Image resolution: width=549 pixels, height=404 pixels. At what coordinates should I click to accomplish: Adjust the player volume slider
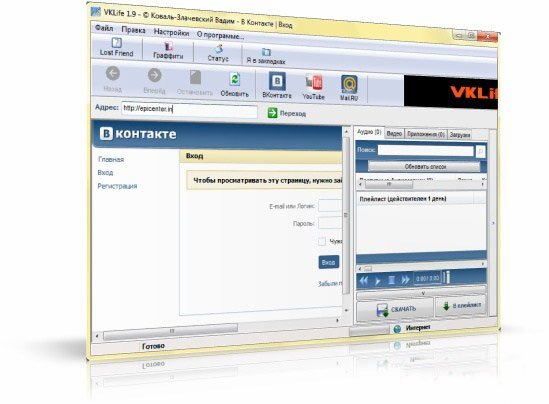coord(447,277)
